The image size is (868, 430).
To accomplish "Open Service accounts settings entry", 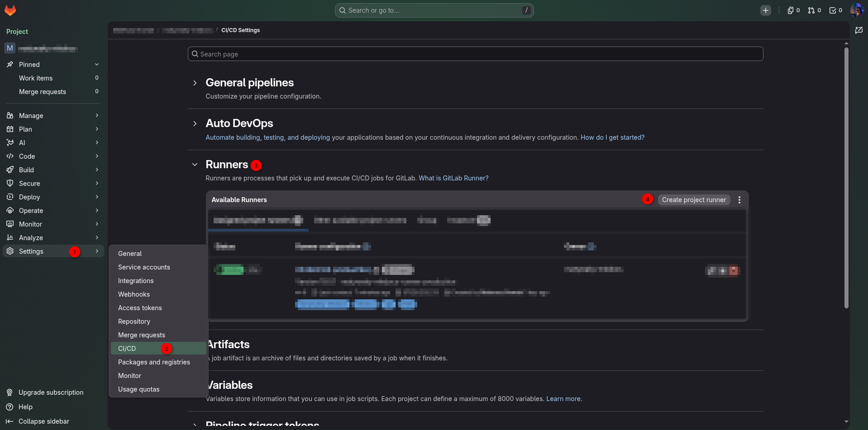I will [158, 267].
